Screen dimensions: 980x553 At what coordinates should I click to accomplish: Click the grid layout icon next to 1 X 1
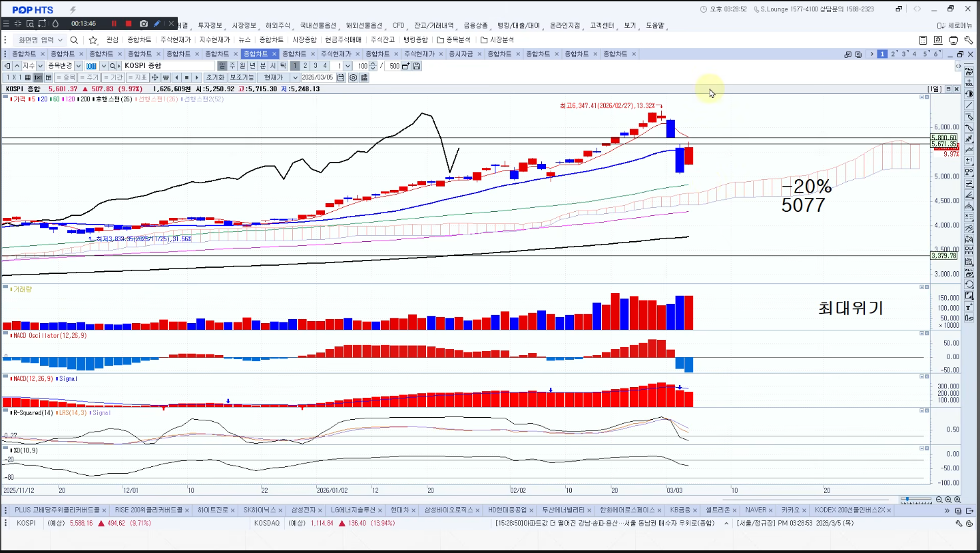(x=28, y=78)
